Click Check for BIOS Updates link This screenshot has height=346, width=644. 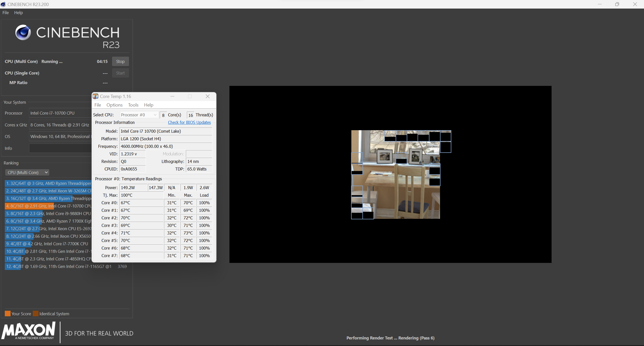coord(189,122)
